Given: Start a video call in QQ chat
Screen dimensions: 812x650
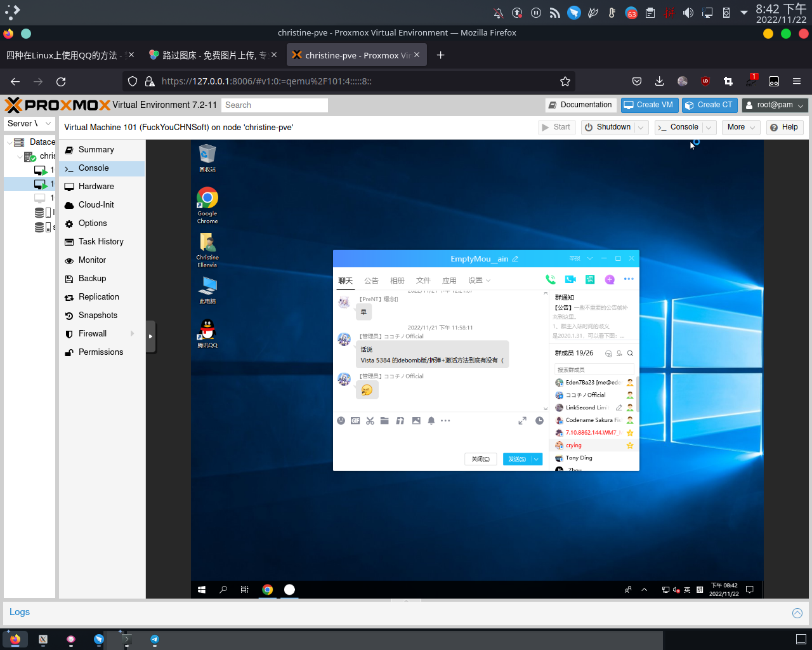Looking at the screenshot, I should [570, 279].
